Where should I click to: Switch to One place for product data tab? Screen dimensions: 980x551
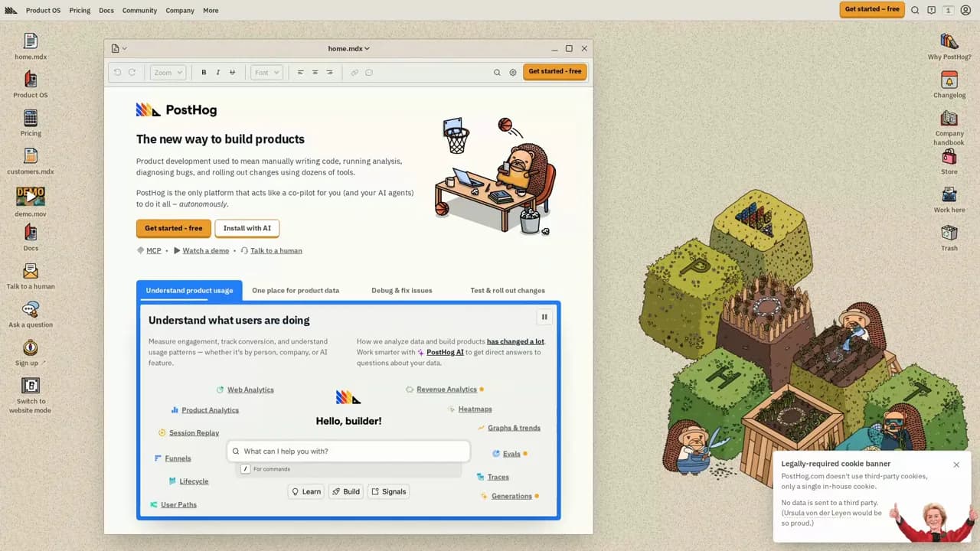pyautogui.click(x=296, y=291)
